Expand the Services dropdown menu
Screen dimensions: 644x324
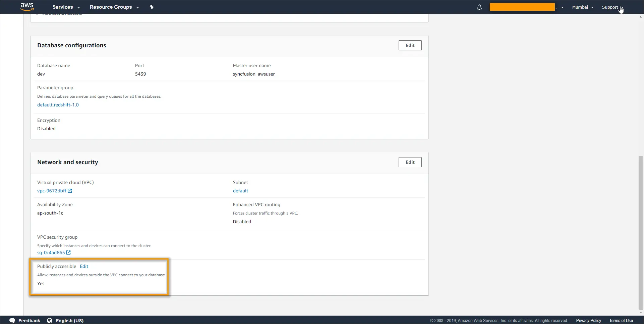pos(66,7)
